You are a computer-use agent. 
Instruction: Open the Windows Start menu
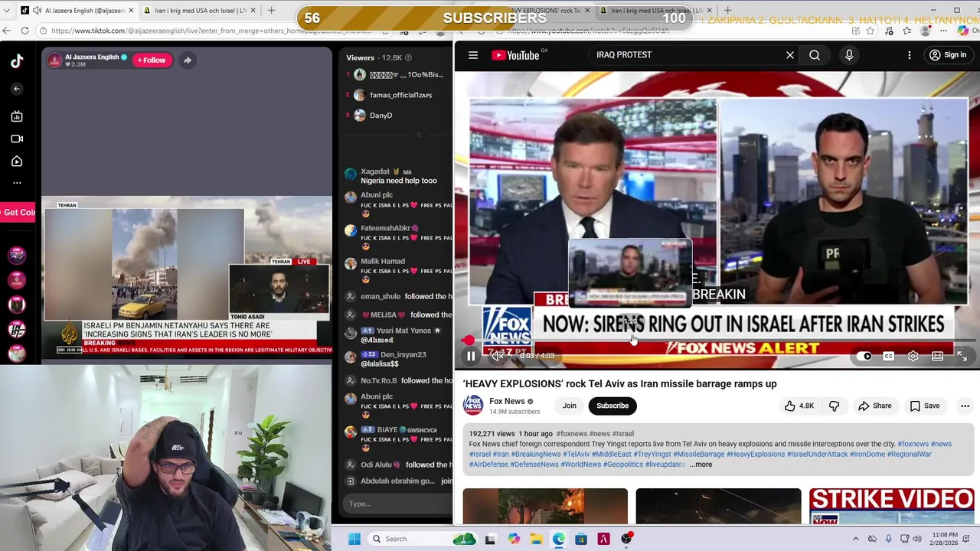(354, 539)
